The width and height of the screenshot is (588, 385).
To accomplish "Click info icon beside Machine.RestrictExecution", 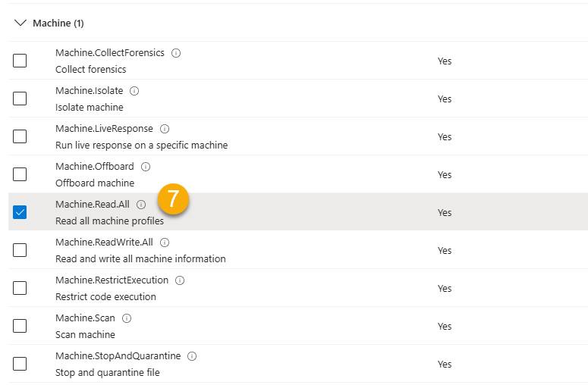I will [x=180, y=280].
